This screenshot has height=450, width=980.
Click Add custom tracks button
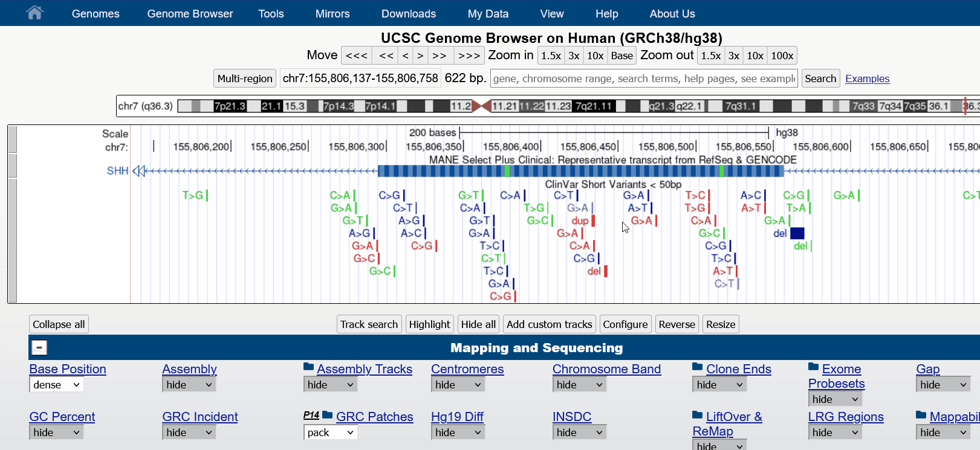click(550, 324)
